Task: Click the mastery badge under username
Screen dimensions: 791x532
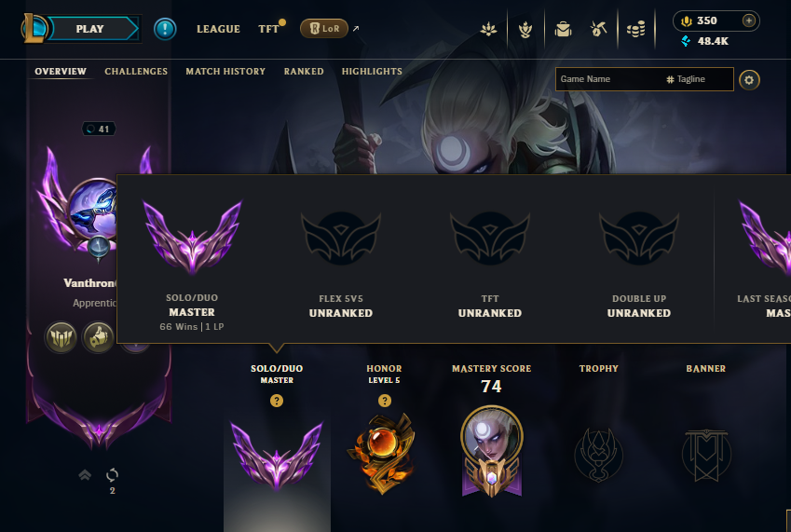Action: pos(61,337)
